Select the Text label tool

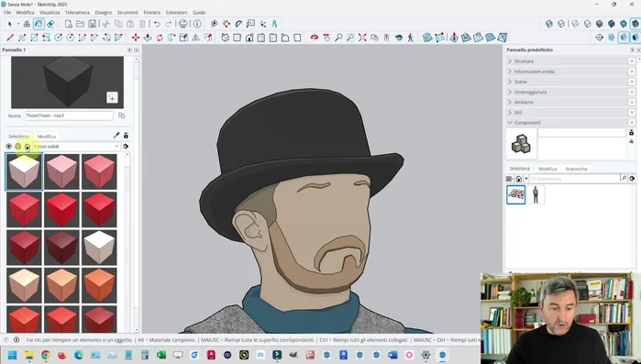pos(250,24)
